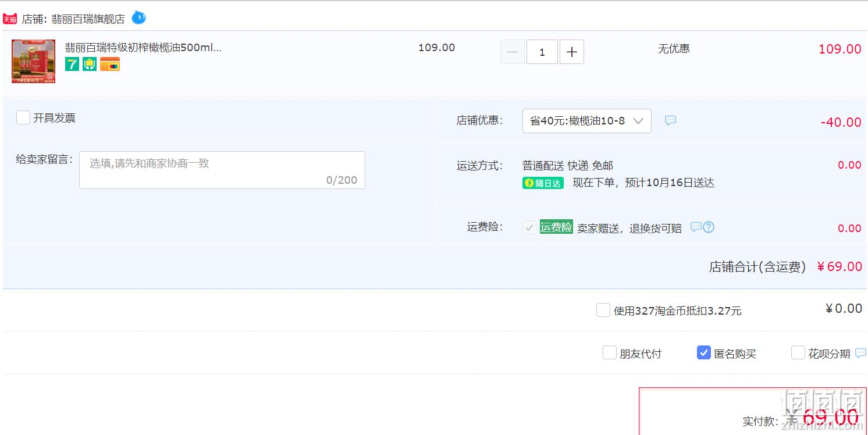Click the orange credit card badge icon

(110, 64)
